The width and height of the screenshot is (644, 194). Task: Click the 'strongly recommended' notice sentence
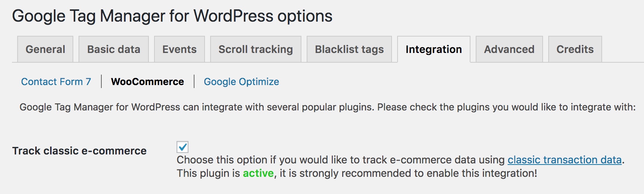pyautogui.click(x=408, y=173)
